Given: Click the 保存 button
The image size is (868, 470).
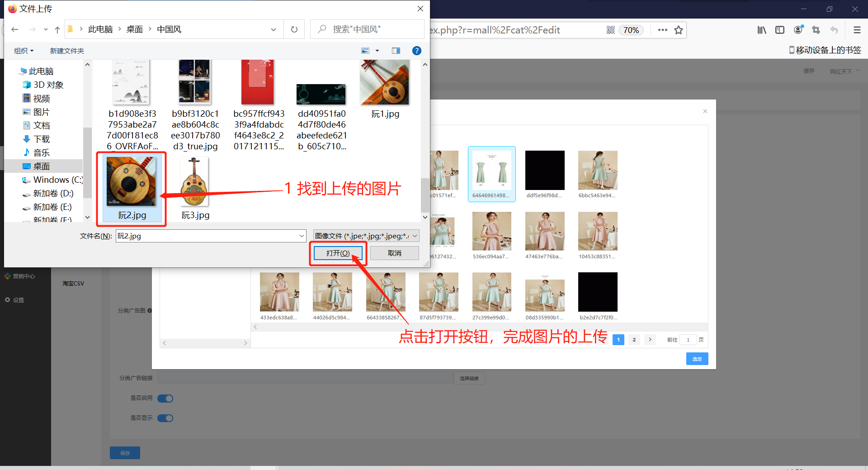Looking at the screenshot, I should click(x=125, y=453).
